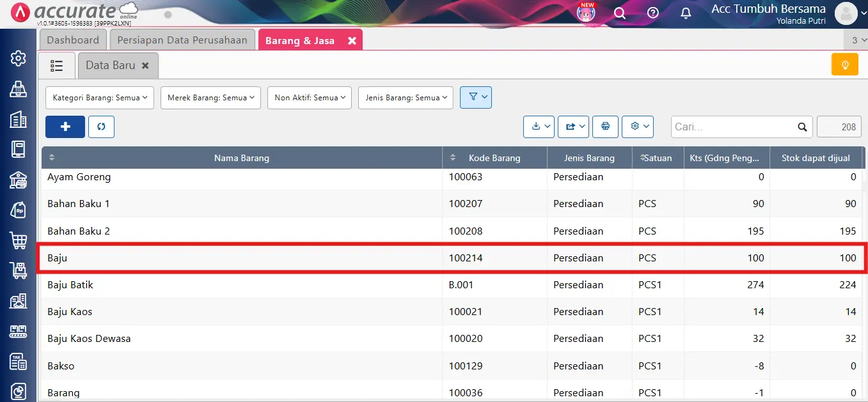Switch to the Dashboard tab
The height and width of the screenshot is (402, 868).
[x=72, y=39]
